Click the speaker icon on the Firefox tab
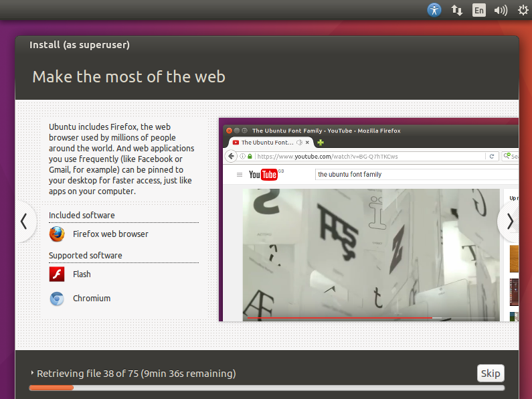Viewport: 532px width, 399px height. [299, 143]
